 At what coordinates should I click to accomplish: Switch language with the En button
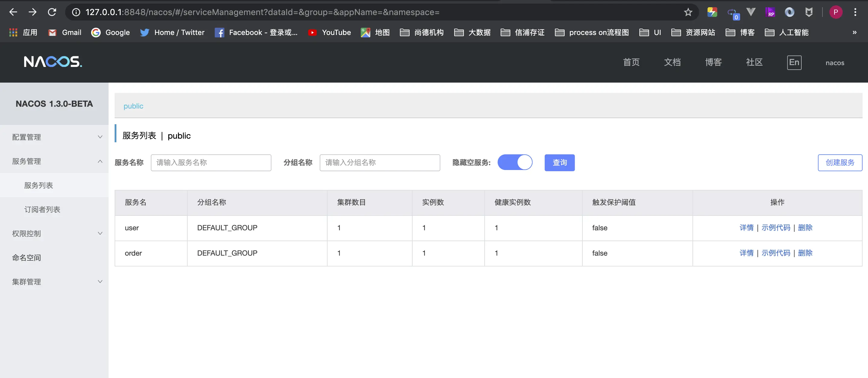(x=794, y=62)
